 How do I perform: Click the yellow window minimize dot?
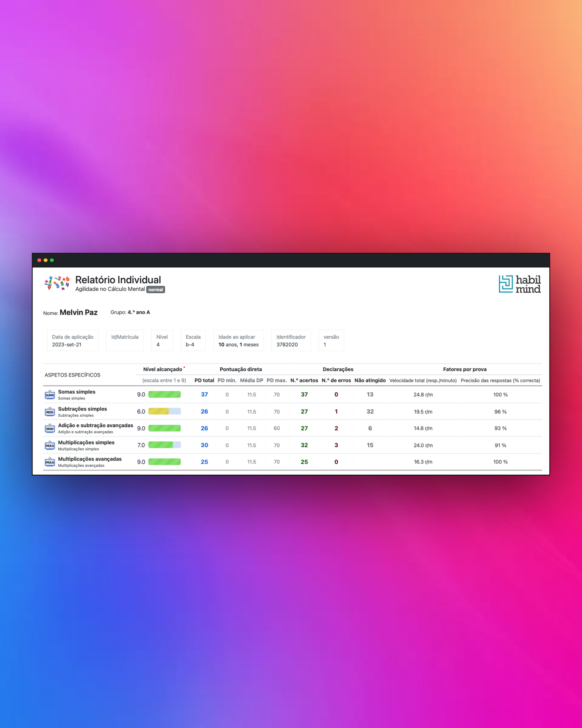45,260
